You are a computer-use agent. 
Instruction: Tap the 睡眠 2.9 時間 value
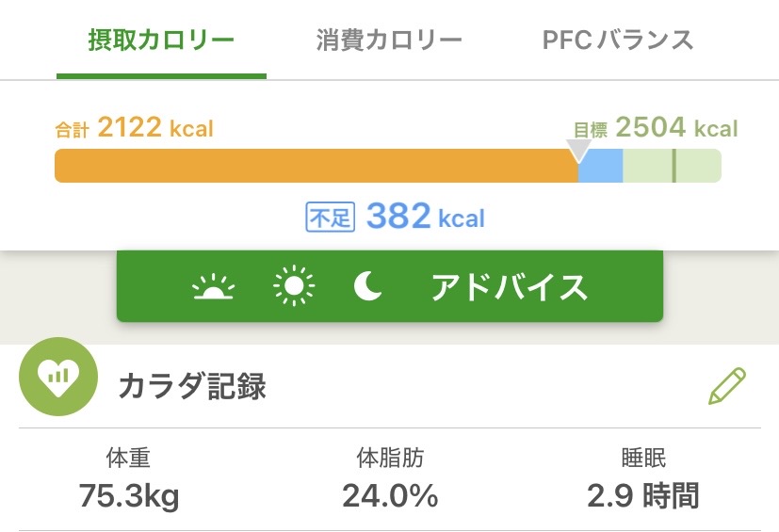pyautogui.click(x=643, y=496)
